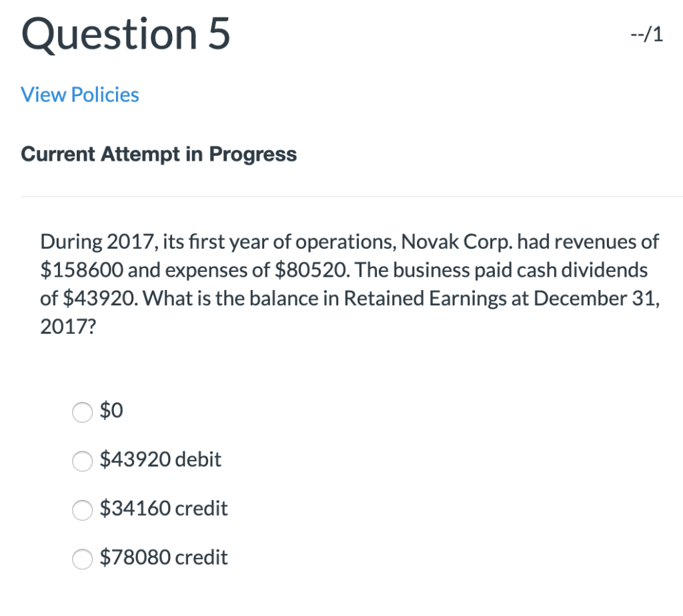Click the word Novak Corp in the question
The image size is (683, 616).
(457, 241)
